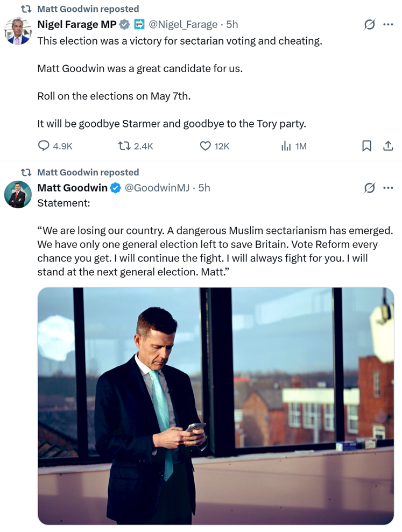Click the top "Matt Goodwin reposted" label
This screenshot has height=532, width=402.
click(x=88, y=9)
